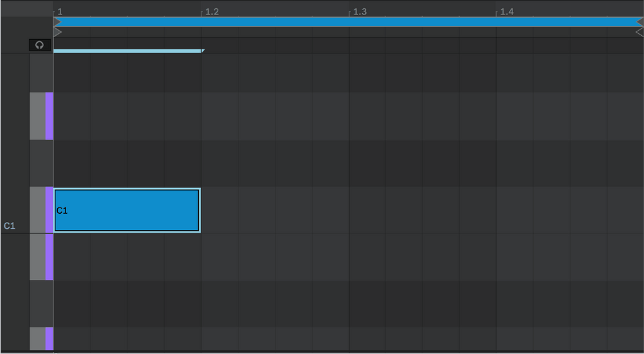Click the small marker at end of selection bar

coord(203,51)
